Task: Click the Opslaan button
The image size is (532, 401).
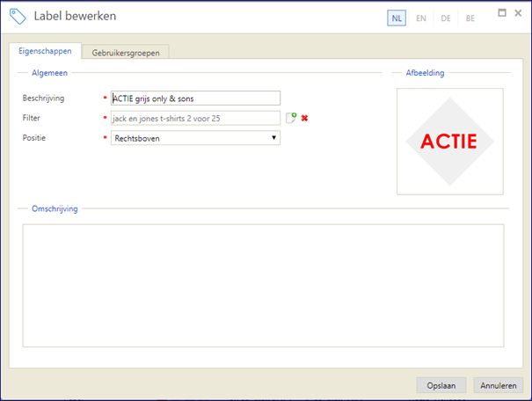Action: click(441, 385)
